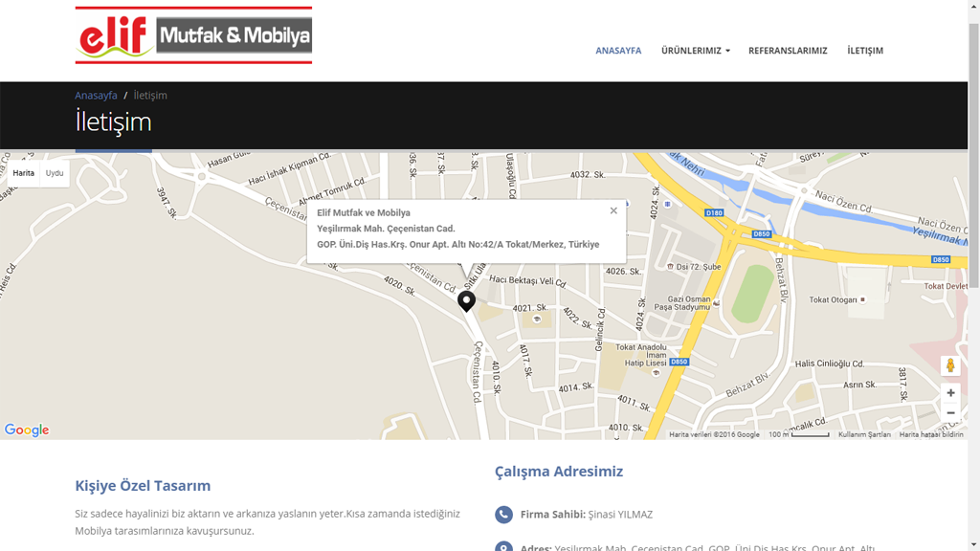Click the Gazi Osman Paşa Stadyumu label
Image resolution: width=980 pixels, height=551 pixels.
coord(682,303)
